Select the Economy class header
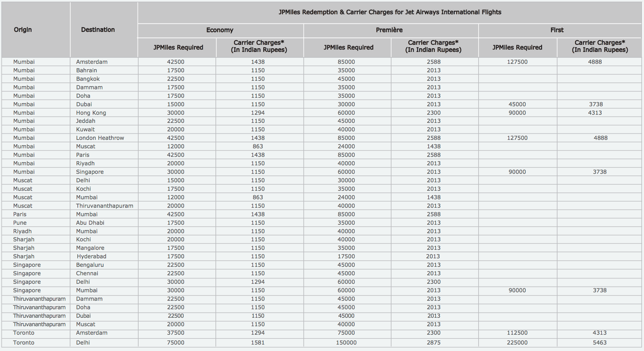Image resolution: width=644 pixels, height=351 pixels. [x=220, y=30]
